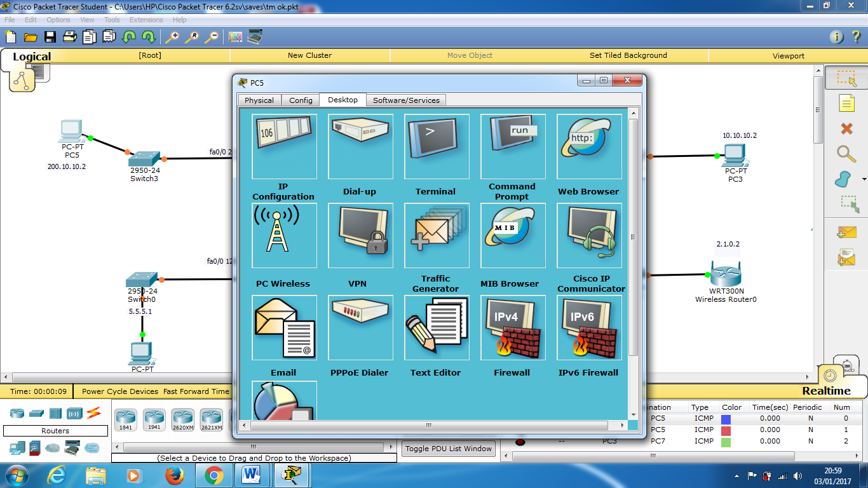Open the IPv4 Firewall settings
This screenshot has width=868, height=488.
click(513, 328)
